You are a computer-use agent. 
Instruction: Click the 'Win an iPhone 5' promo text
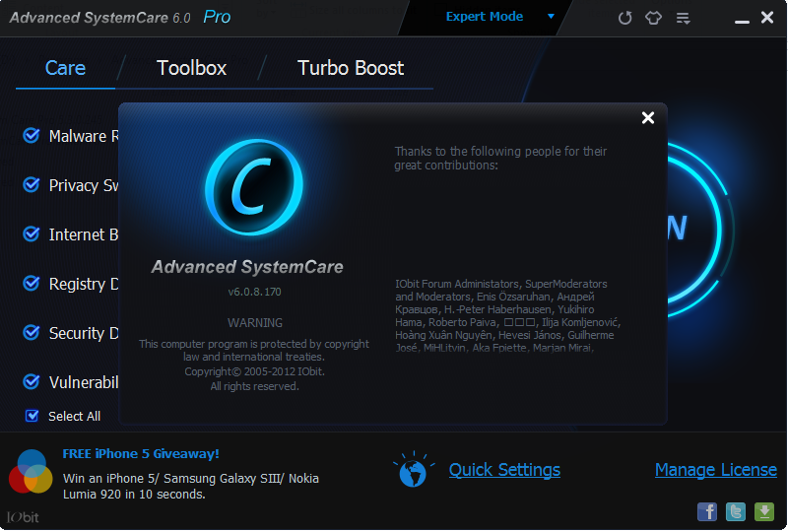pyautogui.click(x=191, y=487)
